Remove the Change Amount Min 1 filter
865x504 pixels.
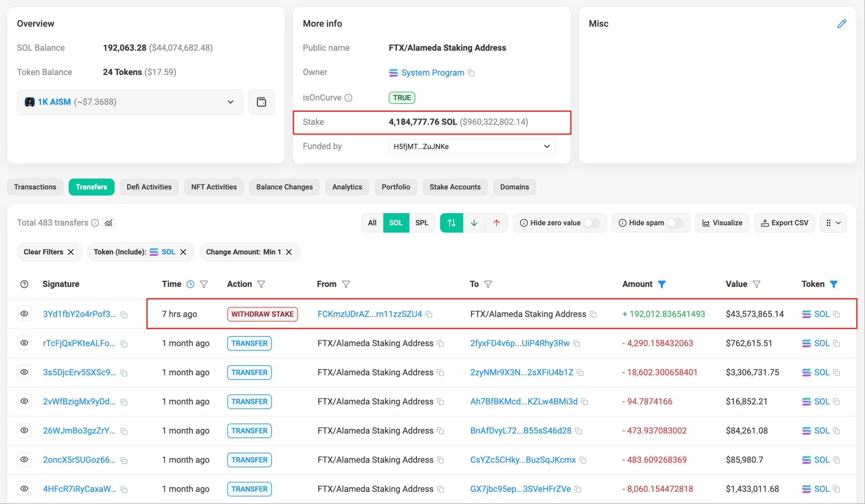click(x=289, y=252)
